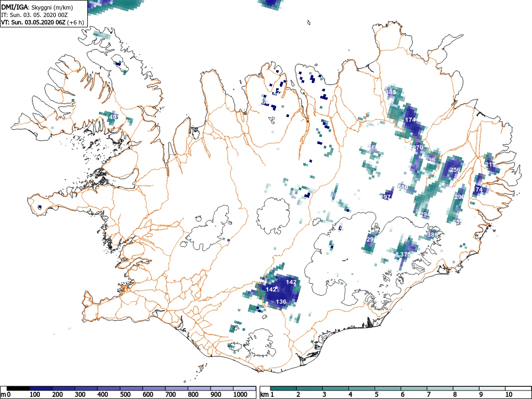Screen dimensions: 532x399
Task: Click the '136' visibility value in the south
Action: (x=281, y=301)
